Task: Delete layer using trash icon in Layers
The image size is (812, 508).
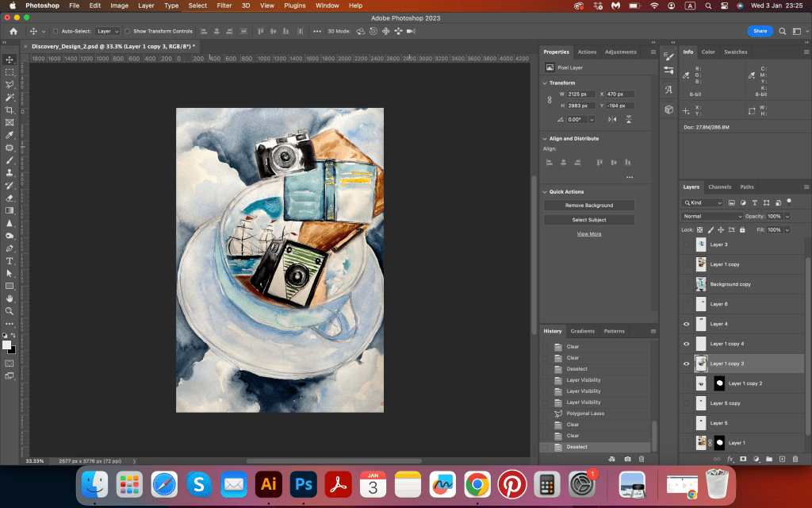Action: [795, 459]
